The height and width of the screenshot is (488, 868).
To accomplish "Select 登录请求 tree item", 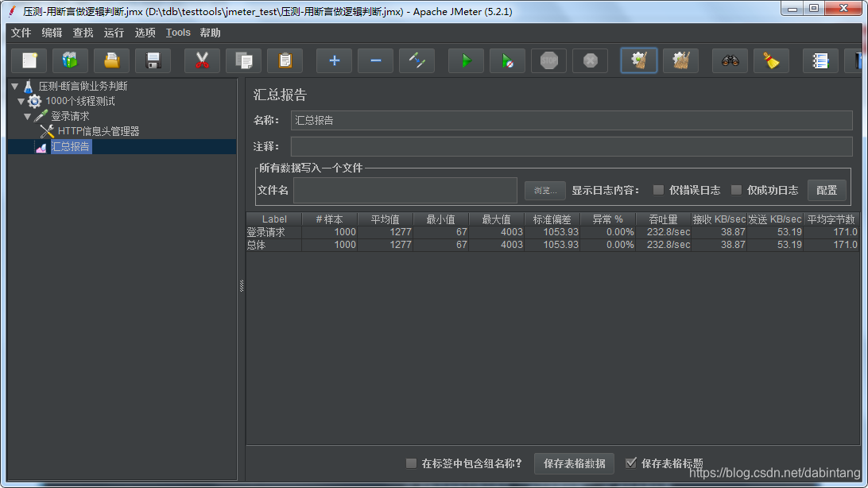I will 70,116.
